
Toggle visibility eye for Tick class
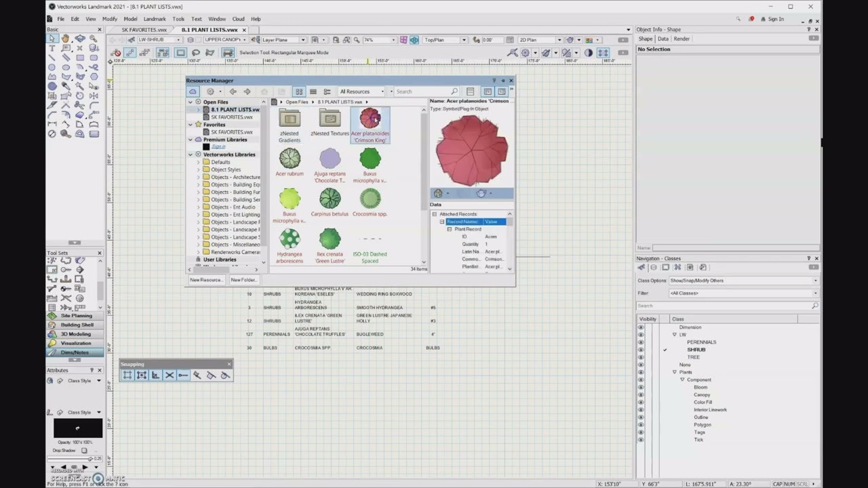click(x=641, y=440)
